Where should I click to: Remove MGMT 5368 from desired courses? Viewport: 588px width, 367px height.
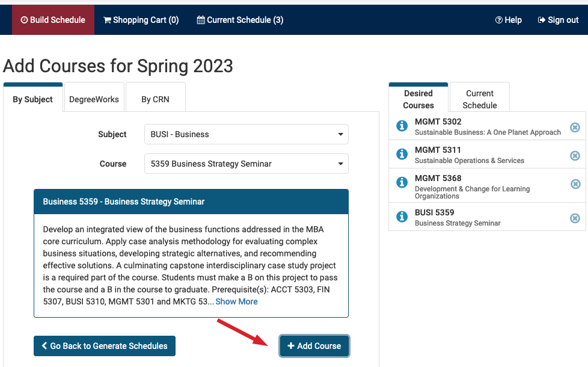[x=575, y=184]
